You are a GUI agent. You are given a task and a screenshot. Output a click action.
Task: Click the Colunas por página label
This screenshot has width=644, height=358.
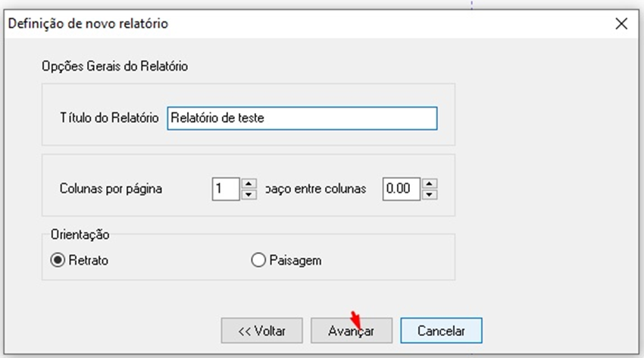click(111, 189)
